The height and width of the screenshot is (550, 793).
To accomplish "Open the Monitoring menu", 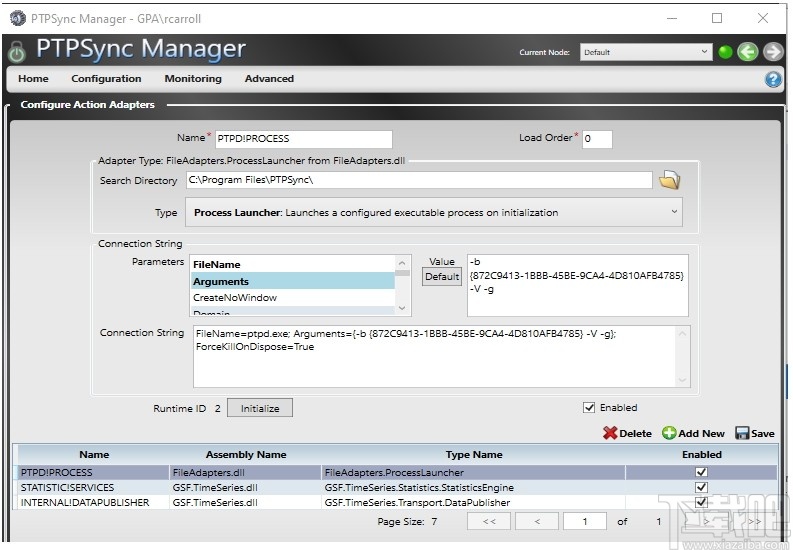I will click(193, 79).
